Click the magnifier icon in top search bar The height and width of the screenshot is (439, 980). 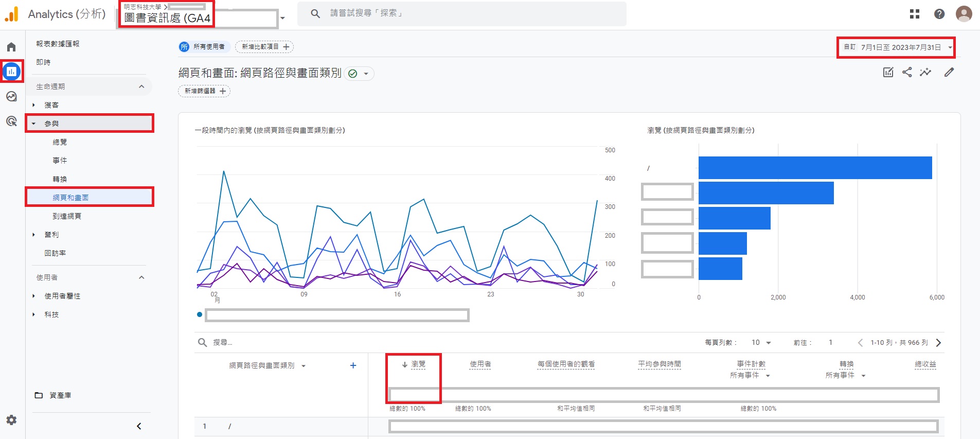click(316, 13)
